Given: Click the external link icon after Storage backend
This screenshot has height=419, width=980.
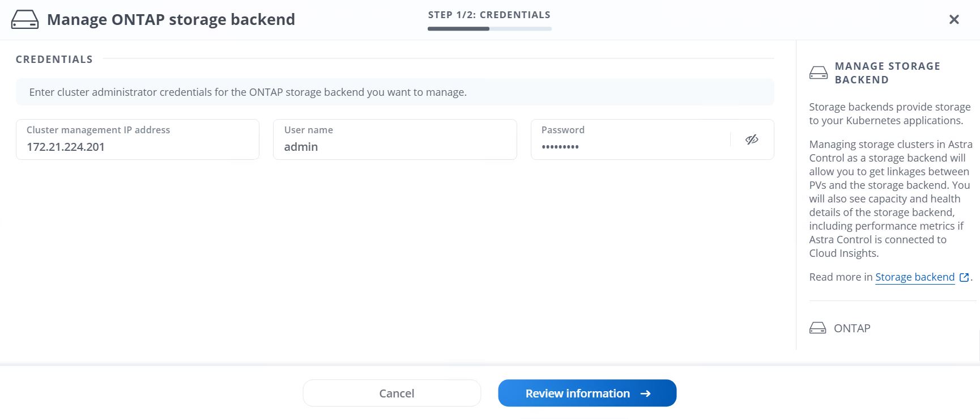Looking at the screenshot, I should click(964, 277).
